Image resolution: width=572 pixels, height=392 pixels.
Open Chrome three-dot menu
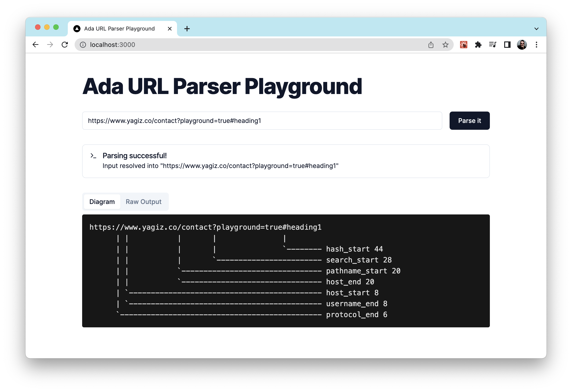pyautogui.click(x=536, y=45)
